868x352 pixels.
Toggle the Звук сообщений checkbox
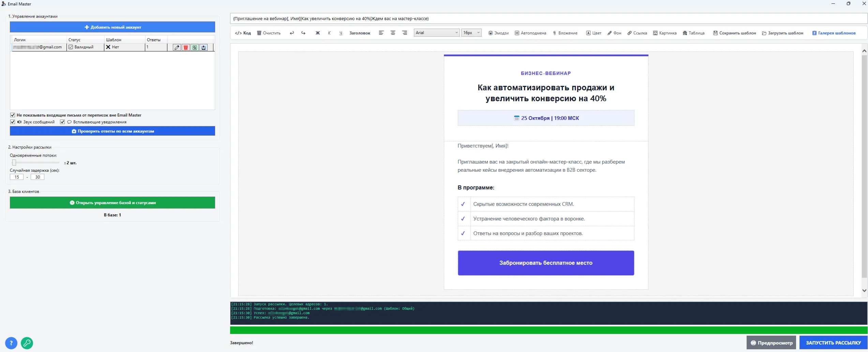point(13,122)
